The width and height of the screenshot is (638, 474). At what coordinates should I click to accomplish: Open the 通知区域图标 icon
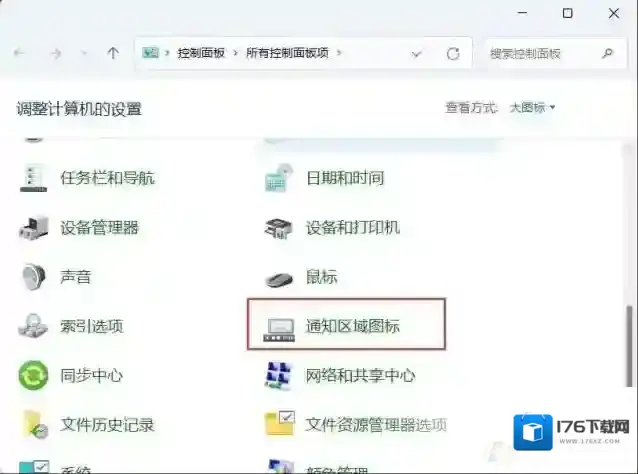(x=279, y=330)
